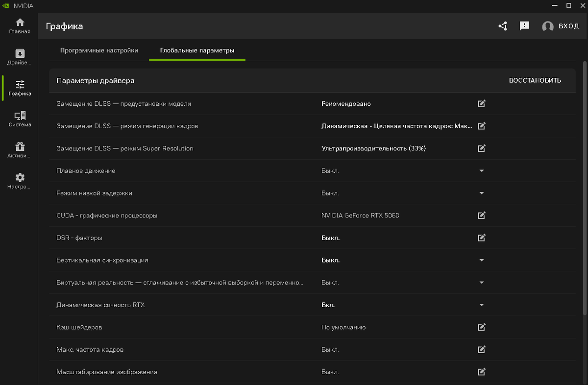Click the Плавное движение label
Screen dimensions: 588x385
(86, 170)
